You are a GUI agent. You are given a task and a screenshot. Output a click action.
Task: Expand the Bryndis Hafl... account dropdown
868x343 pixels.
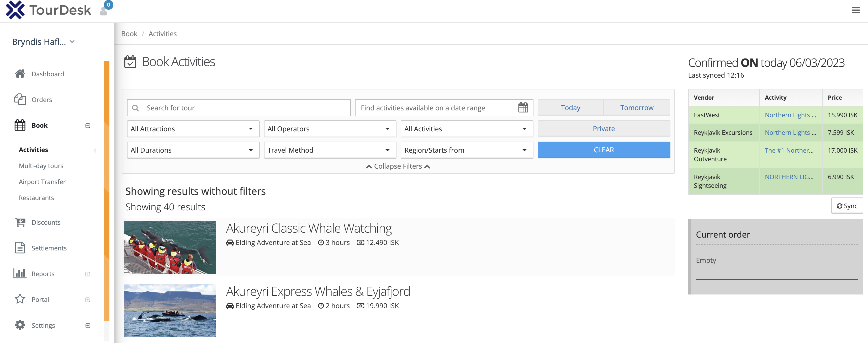[43, 42]
